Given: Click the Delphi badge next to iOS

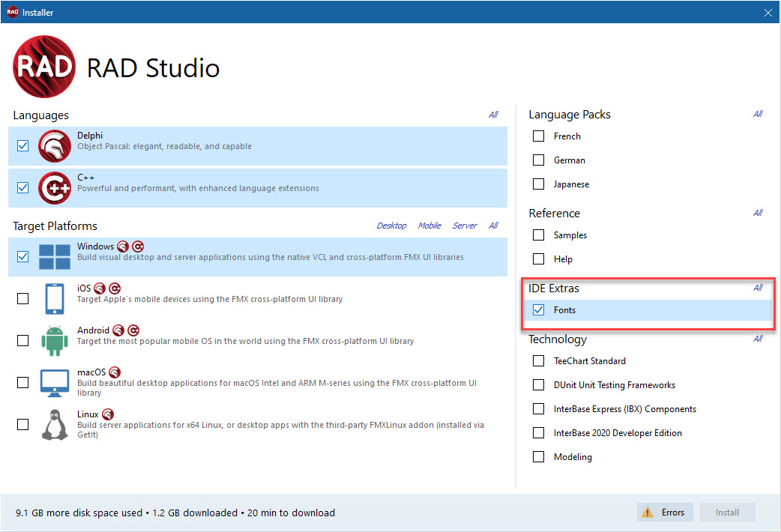Looking at the screenshot, I should tap(100, 288).
